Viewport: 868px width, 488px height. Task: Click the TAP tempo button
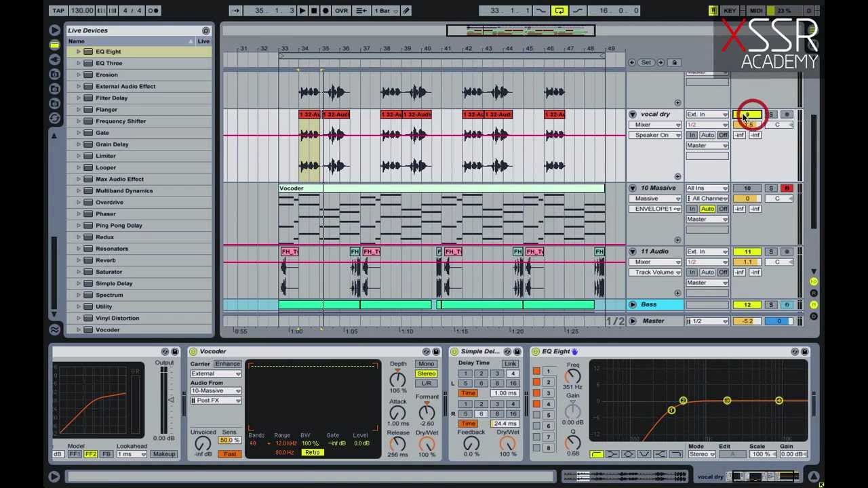(x=58, y=10)
